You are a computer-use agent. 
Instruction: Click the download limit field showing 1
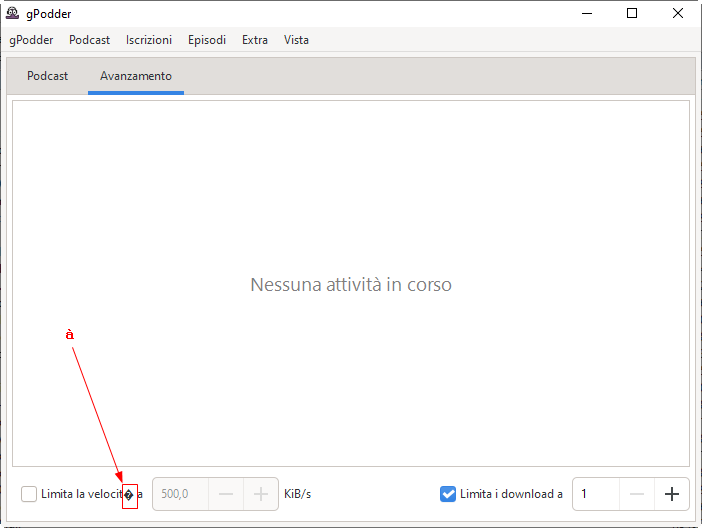click(596, 494)
